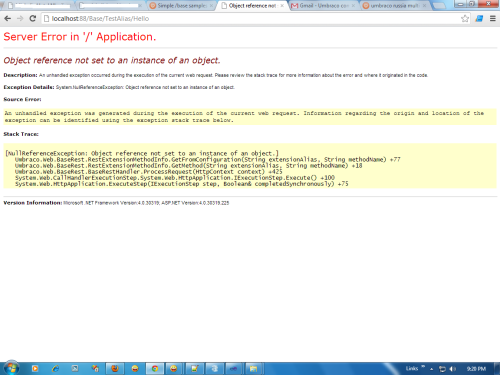Image resolution: width=500 pixels, height=375 pixels.
Task: Open the 'umbraco russia mult' tab
Action: coord(395,6)
